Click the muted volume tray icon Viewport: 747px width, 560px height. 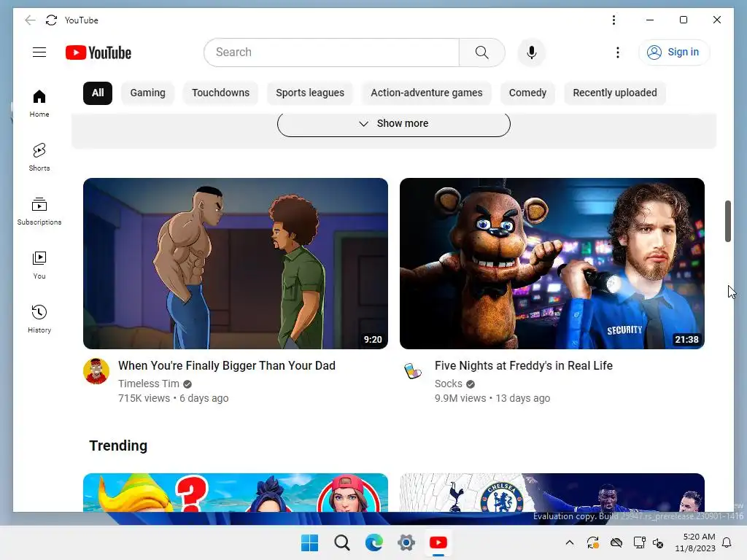[658, 542]
